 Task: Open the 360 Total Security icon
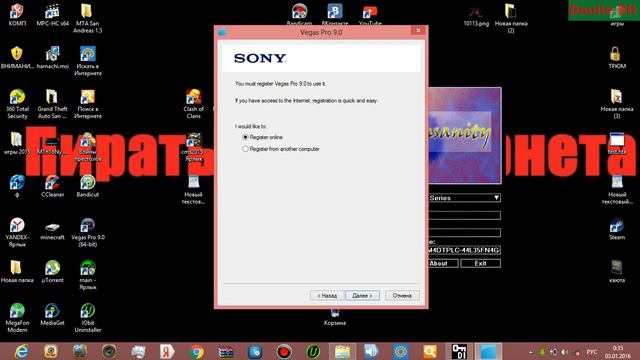click(17, 104)
